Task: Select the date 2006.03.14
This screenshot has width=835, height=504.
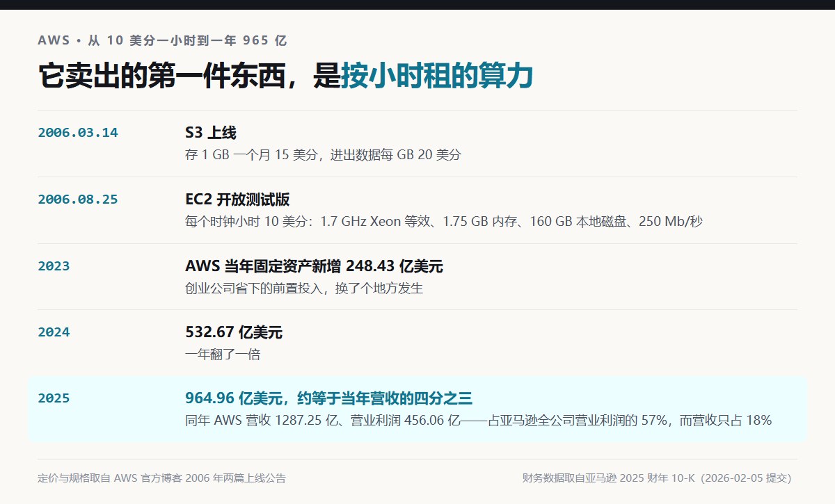Action: (78, 133)
